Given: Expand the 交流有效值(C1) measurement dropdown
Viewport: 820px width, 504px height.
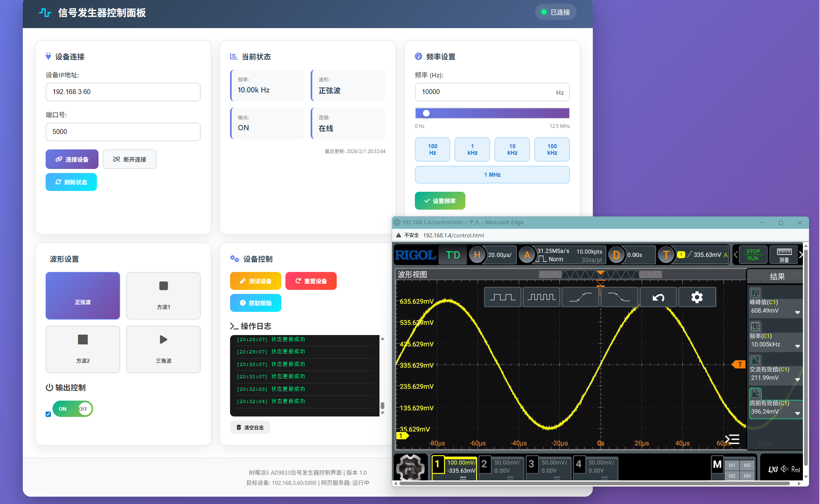Looking at the screenshot, I should (797, 379).
